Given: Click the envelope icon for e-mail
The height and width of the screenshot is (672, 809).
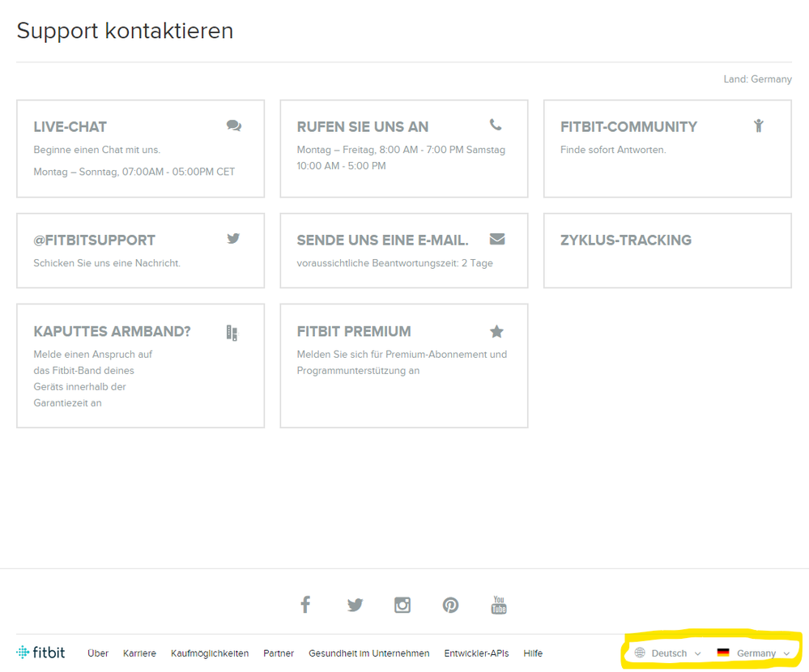Looking at the screenshot, I should coord(497,239).
